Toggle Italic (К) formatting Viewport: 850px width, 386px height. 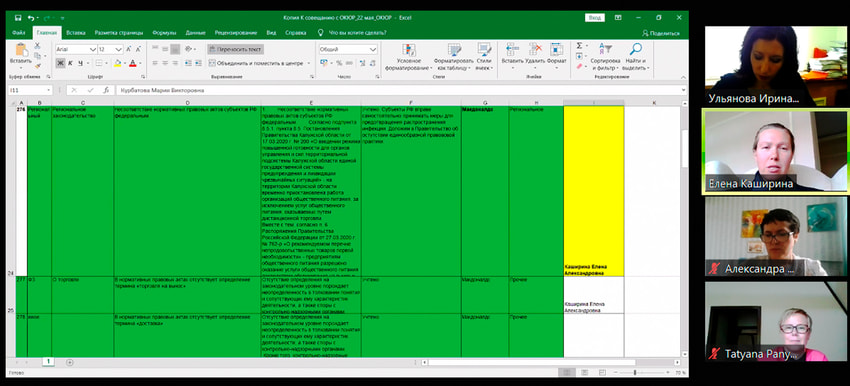(x=70, y=63)
